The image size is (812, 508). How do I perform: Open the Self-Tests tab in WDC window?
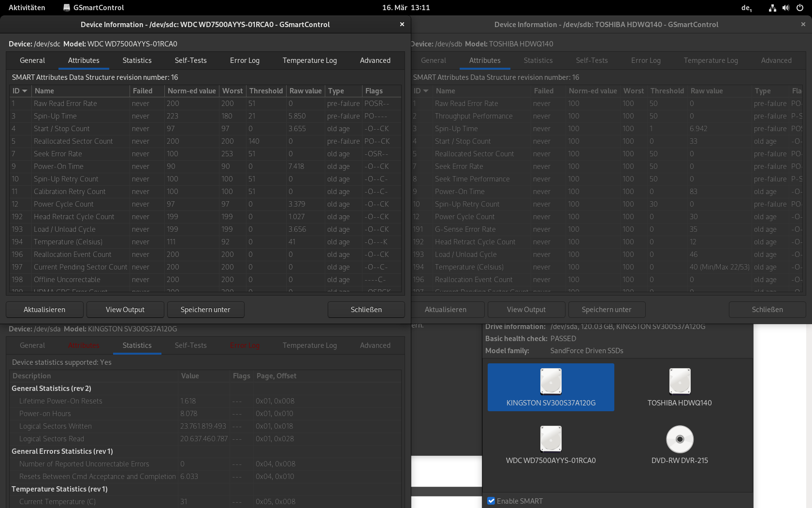point(191,60)
